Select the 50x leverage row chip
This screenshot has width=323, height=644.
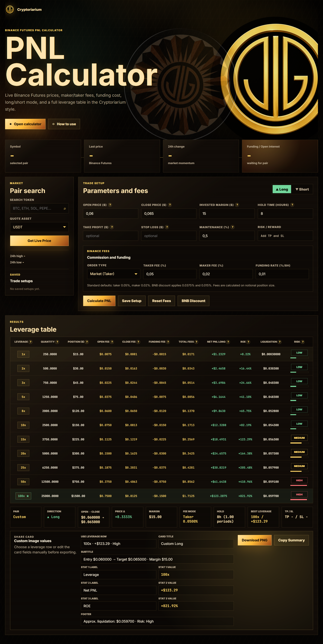(x=23, y=482)
